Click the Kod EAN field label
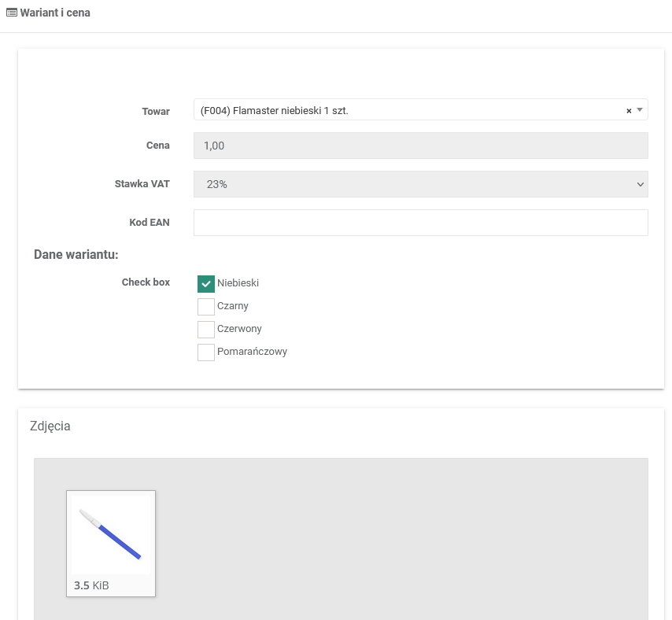The image size is (672, 620). [150, 223]
